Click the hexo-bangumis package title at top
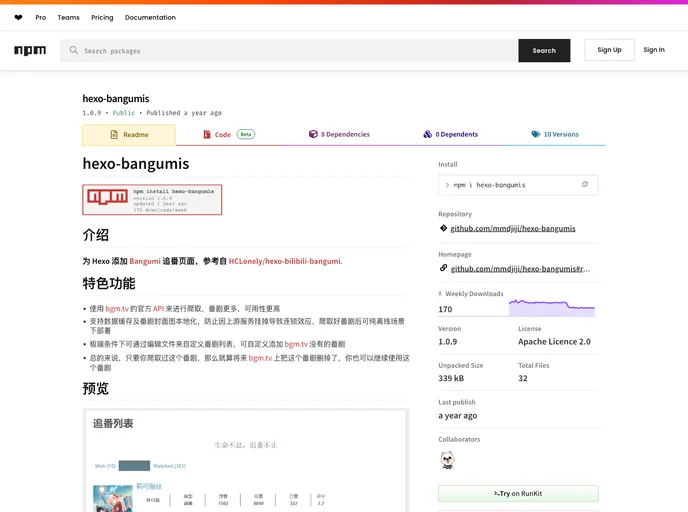 pos(116,99)
